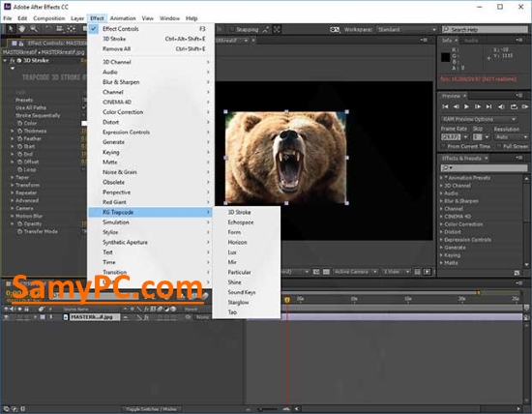Select the Selection arrow tool

(11, 29)
